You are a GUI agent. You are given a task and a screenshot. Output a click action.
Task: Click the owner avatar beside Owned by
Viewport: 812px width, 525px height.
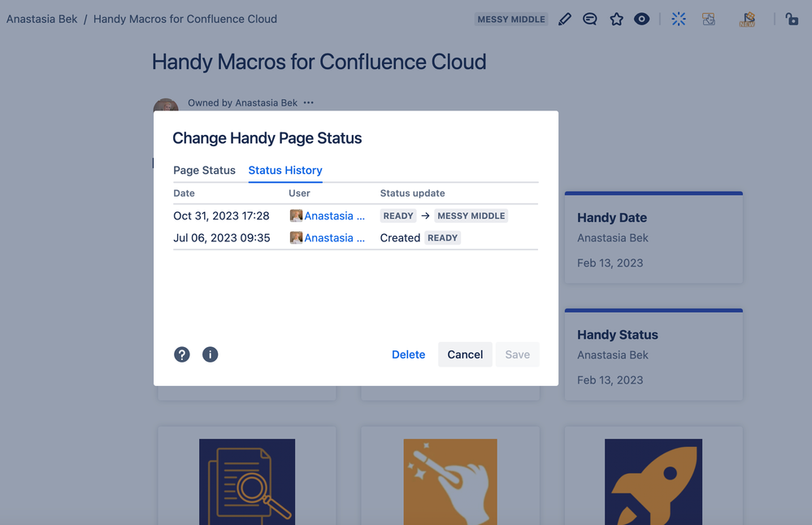[166, 105]
